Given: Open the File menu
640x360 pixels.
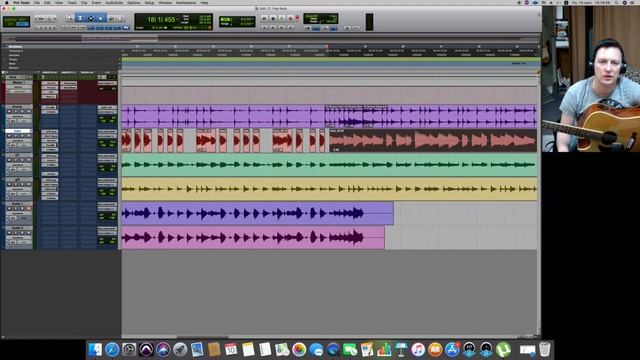Looking at the screenshot, I should point(37,2).
